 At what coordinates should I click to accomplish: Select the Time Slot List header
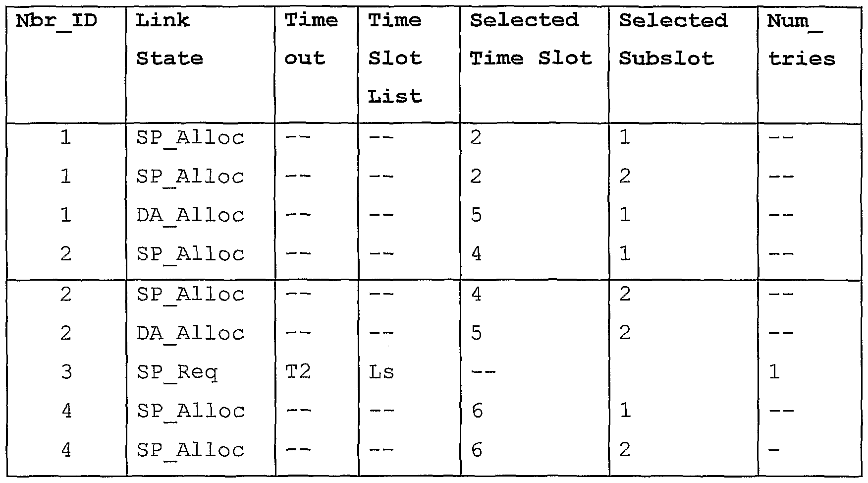[x=395, y=59]
